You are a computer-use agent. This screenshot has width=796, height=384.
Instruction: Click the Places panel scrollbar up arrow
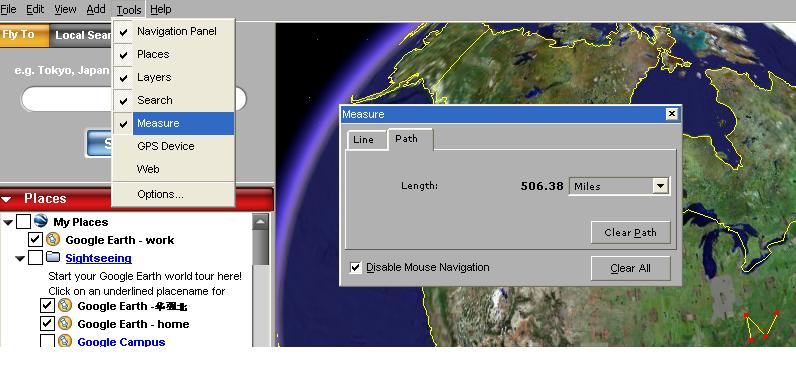pos(260,221)
